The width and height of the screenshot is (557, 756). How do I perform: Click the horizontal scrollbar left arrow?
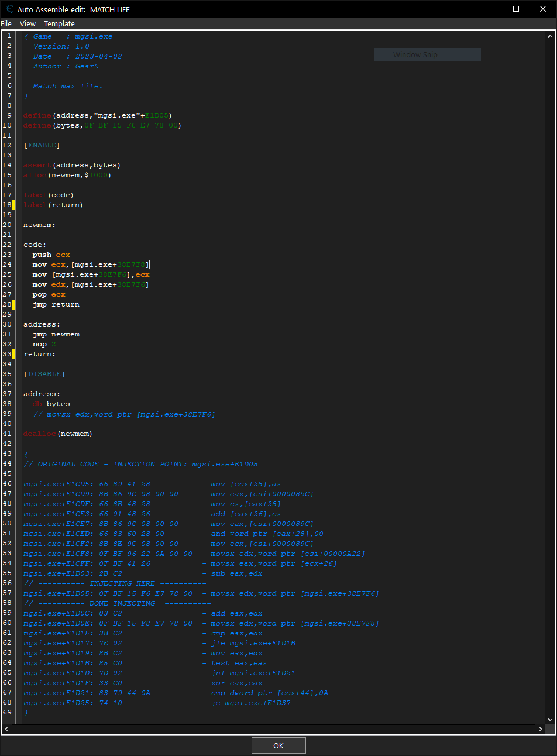[x=6, y=730]
